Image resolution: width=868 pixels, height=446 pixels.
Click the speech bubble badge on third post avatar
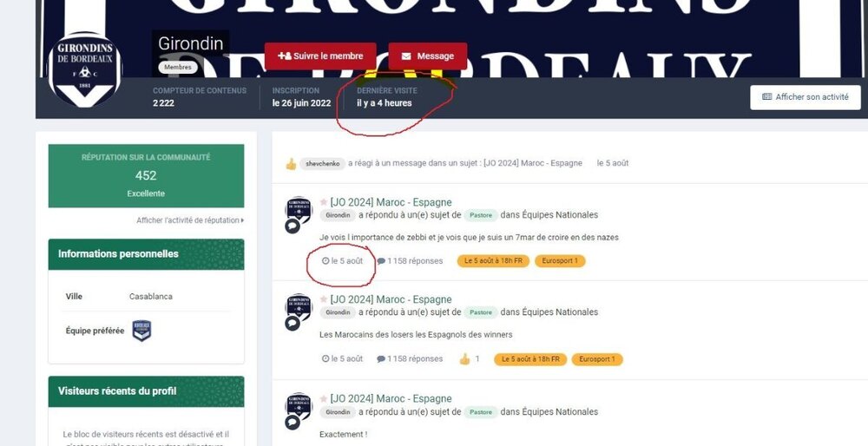[293, 423]
